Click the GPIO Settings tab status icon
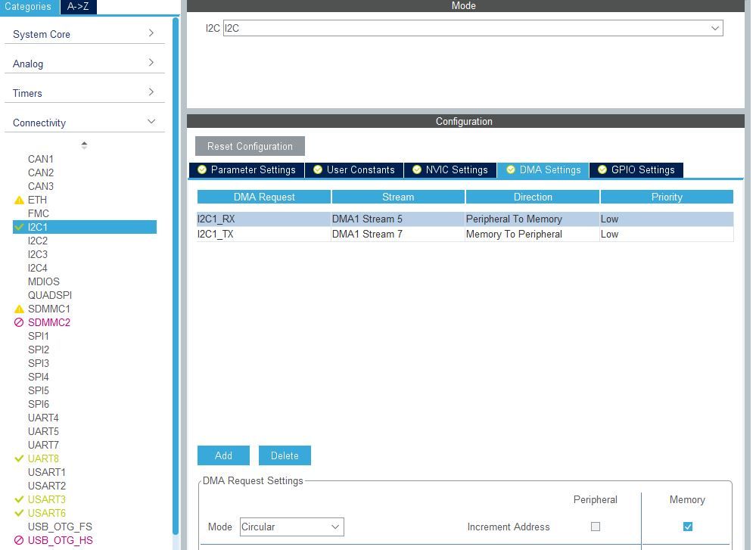756x550 pixels. click(x=602, y=169)
